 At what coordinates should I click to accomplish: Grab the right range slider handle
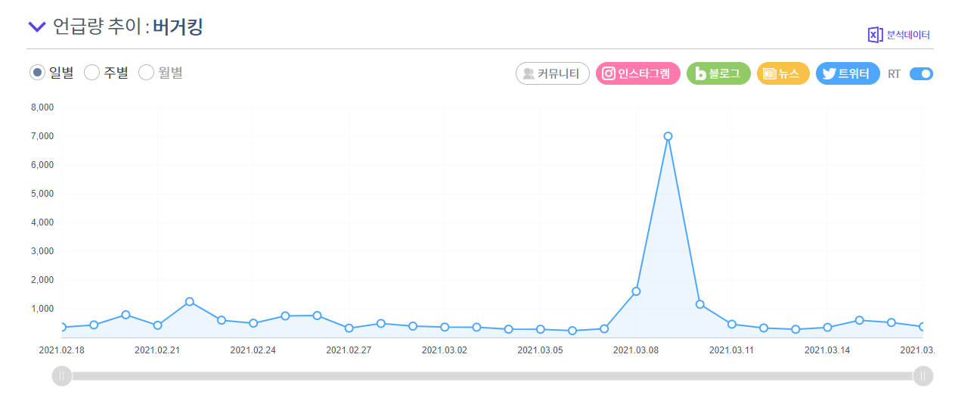[x=923, y=375]
